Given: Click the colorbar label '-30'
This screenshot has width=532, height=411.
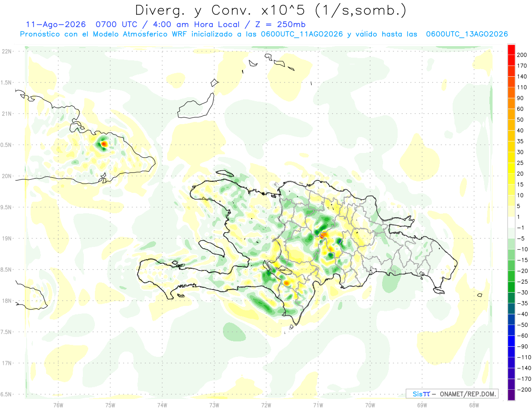Looking at the screenshot, I should pos(524,293).
